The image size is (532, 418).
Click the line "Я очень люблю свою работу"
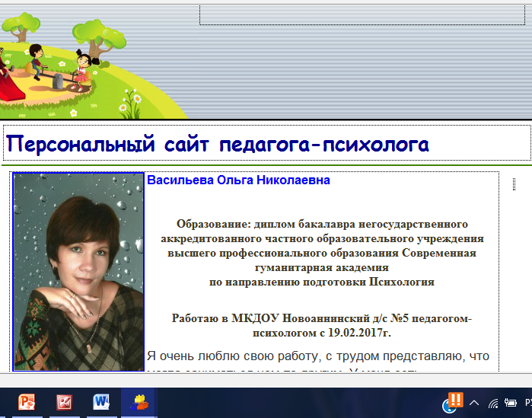(x=317, y=356)
